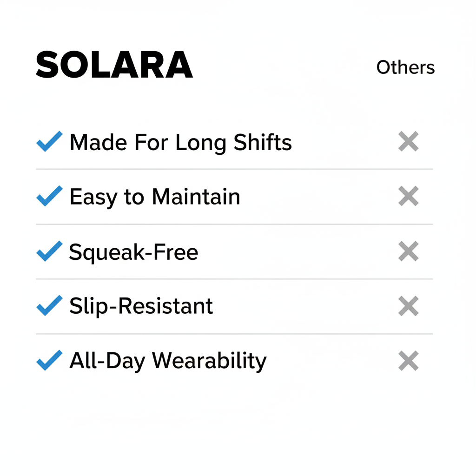Click the blue checkmark beside Slip-Resistant
Screen dimensions: 476x476
pyautogui.click(x=49, y=305)
